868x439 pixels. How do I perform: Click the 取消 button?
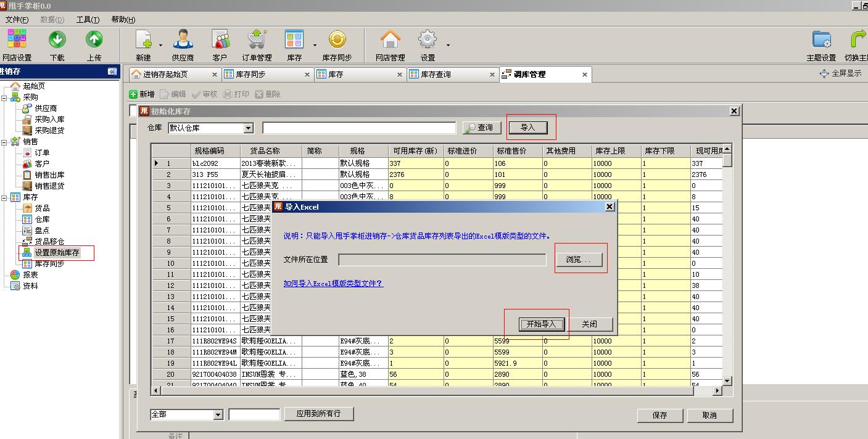coord(709,416)
